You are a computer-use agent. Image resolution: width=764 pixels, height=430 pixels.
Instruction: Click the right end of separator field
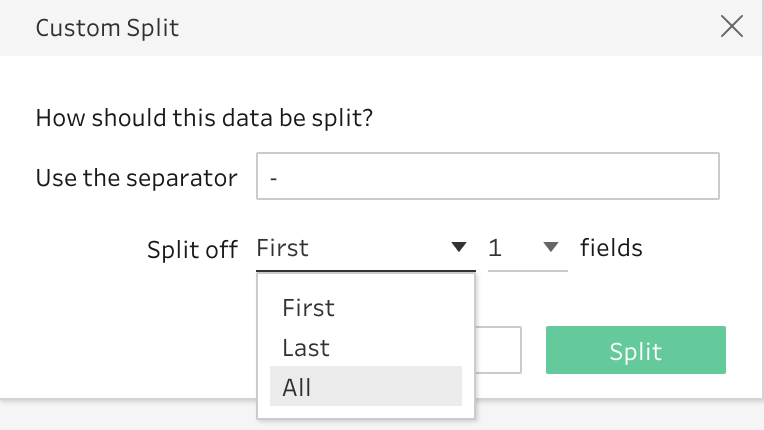(x=700, y=177)
